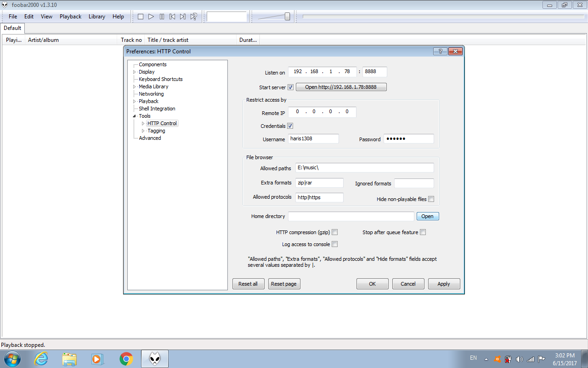
Task: Expand the HTTP Control tree node
Action: [x=143, y=123]
